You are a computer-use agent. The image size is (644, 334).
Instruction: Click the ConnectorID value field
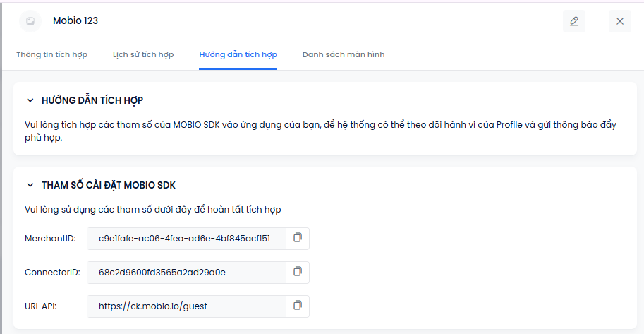click(x=186, y=273)
